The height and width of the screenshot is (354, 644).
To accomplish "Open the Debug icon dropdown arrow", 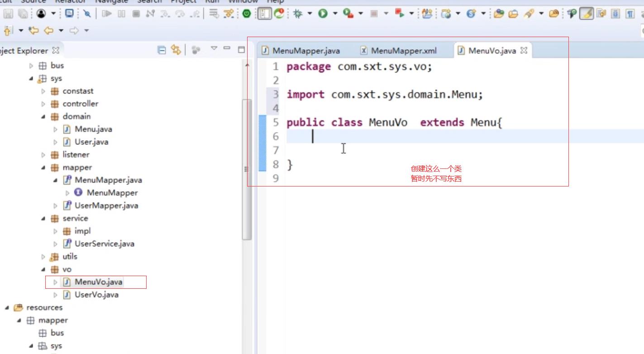I will click(310, 14).
